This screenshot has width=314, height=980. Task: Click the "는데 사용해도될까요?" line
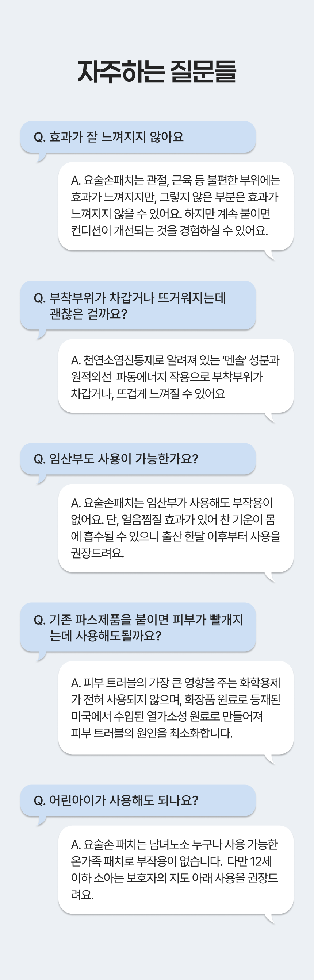click(106, 636)
